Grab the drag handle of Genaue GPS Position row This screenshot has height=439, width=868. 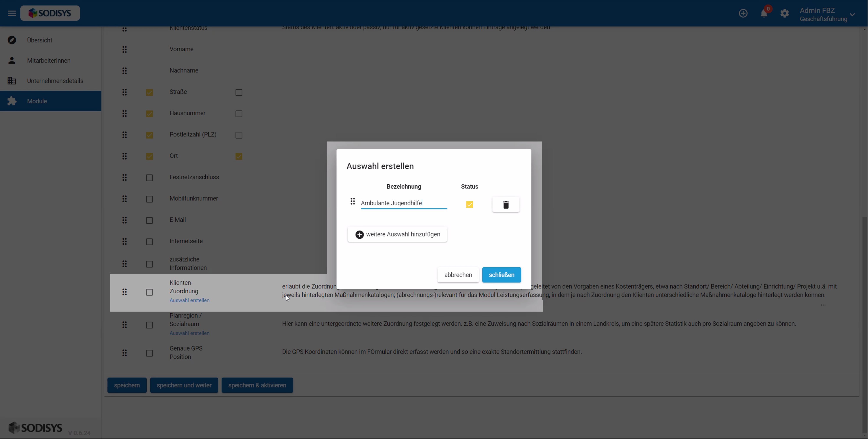(124, 353)
